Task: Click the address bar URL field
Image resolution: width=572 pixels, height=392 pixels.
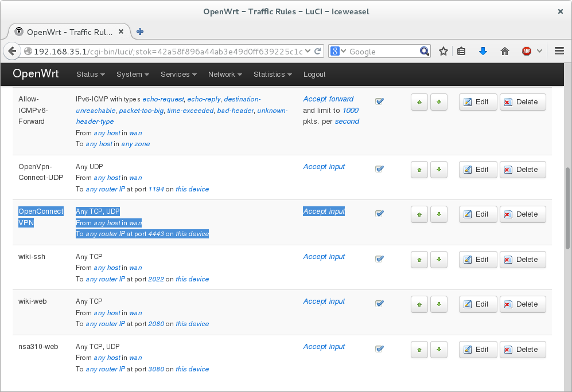Action: tap(168, 52)
